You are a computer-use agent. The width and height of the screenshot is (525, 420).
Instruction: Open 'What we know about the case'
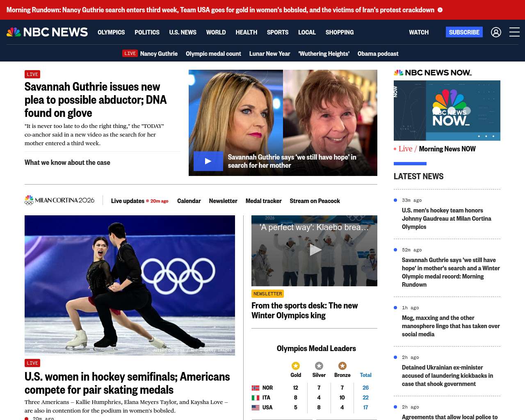tap(67, 162)
